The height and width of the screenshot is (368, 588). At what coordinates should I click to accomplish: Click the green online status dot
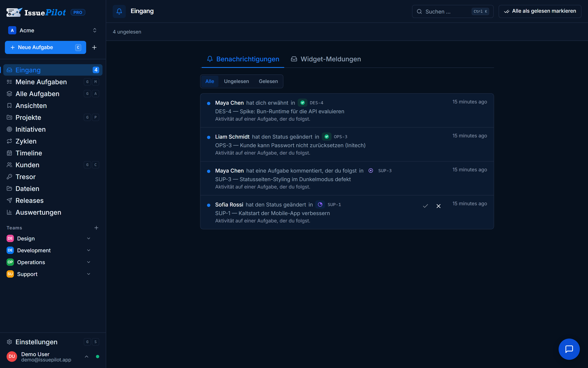(97, 357)
